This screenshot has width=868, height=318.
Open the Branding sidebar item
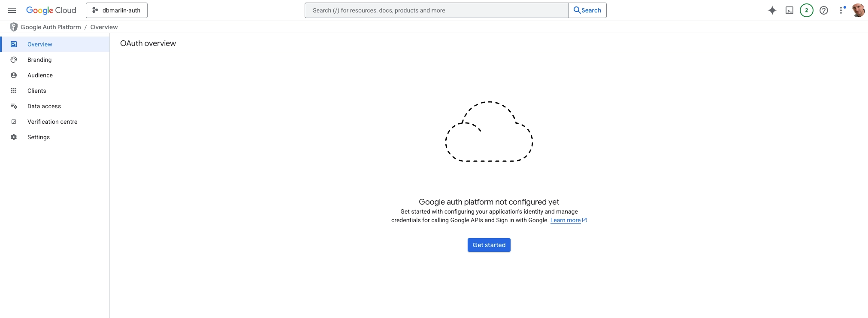55,60
